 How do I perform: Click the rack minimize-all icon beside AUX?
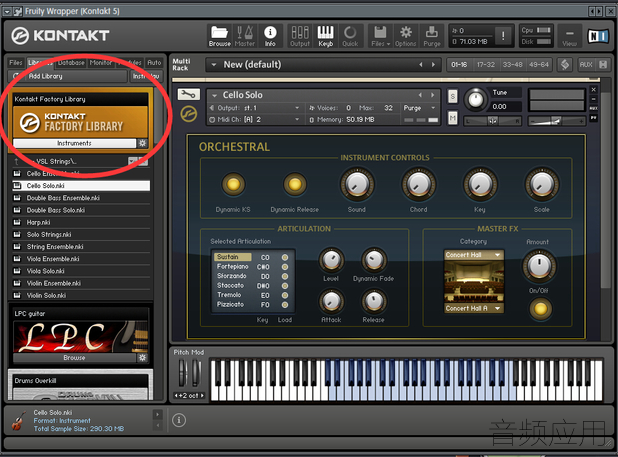[x=603, y=64]
